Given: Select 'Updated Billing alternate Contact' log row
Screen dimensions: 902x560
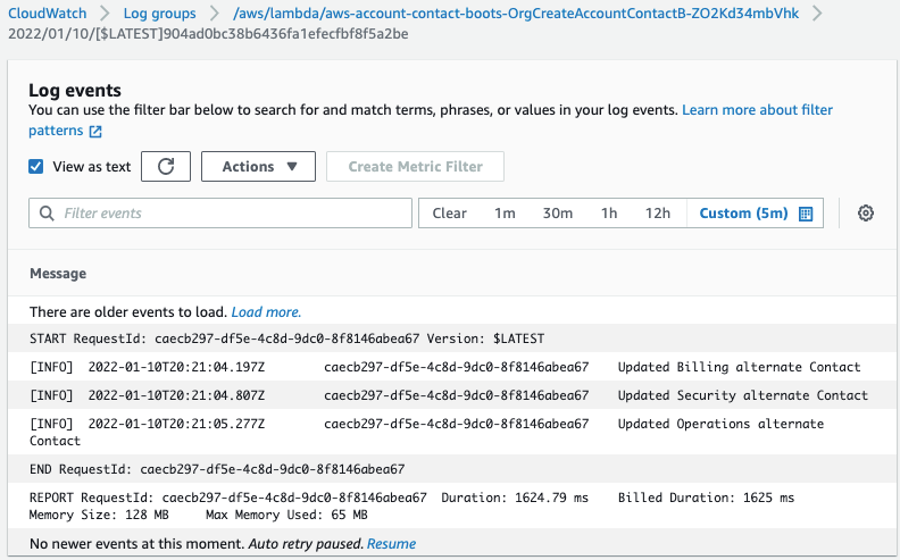Looking at the screenshot, I should tap(452, 367).
